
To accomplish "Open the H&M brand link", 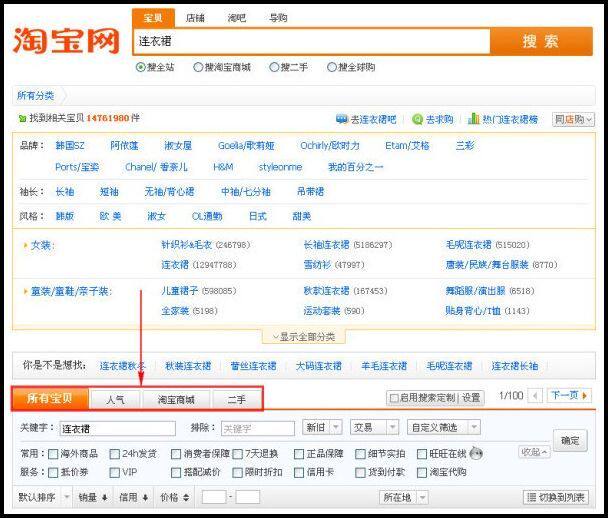I will coord(223,167).
